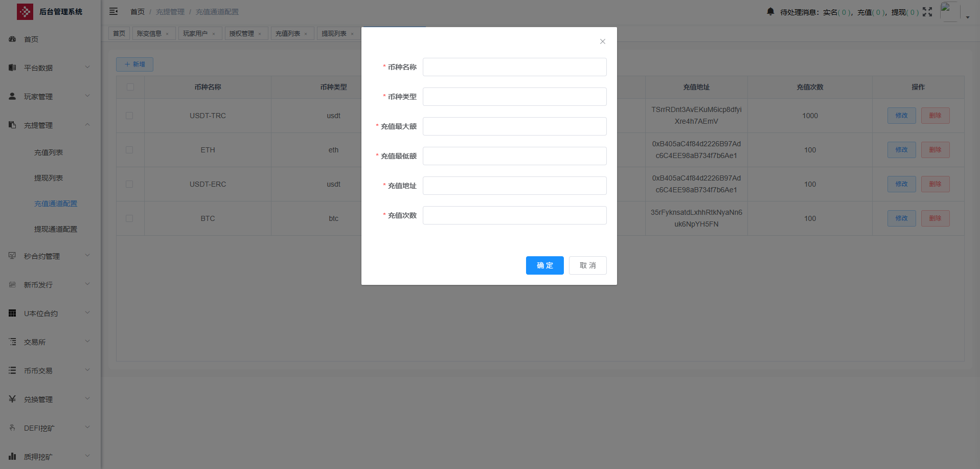The height and width of the screenshot is (469, 980).
Task: Click 修改 for BTC row
Action: tap(902, 218)
